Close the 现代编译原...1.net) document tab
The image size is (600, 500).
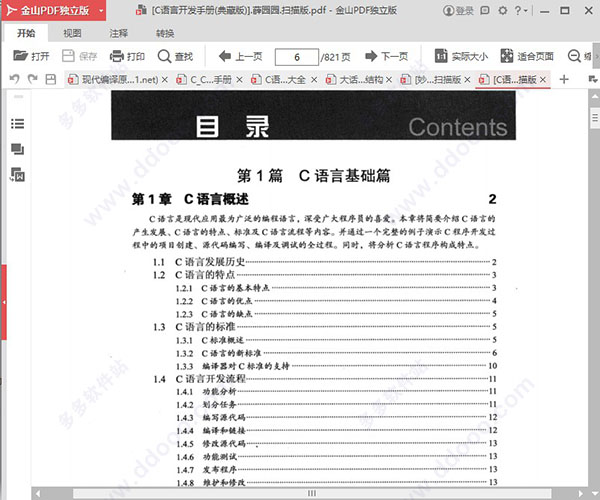coord(165,80)
